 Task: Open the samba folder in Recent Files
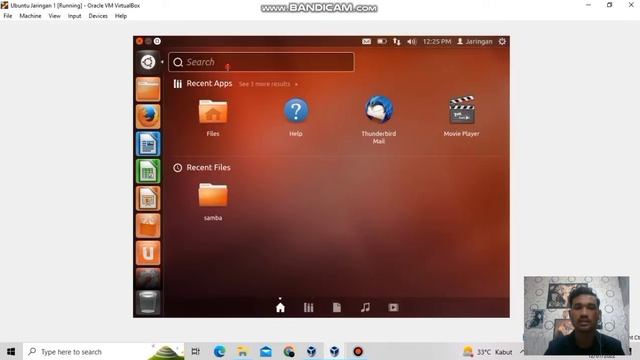(213, 202)
